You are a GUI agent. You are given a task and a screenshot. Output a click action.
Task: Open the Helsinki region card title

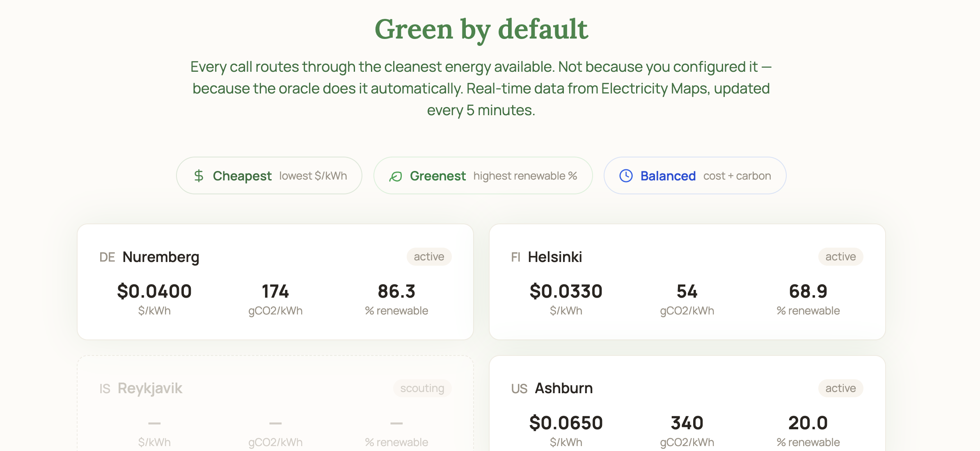(554, 257)
